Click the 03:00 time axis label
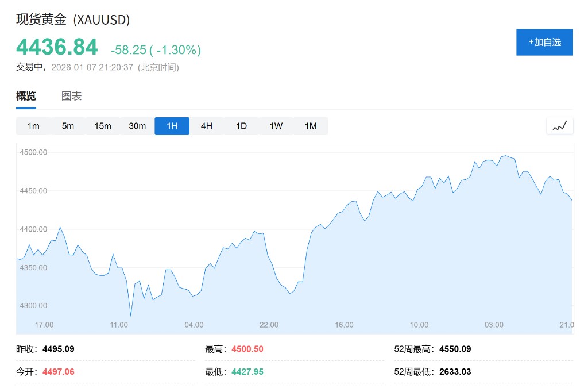This screenshot has width=588, height=392. pyautogui.click(x=494, y=325)
